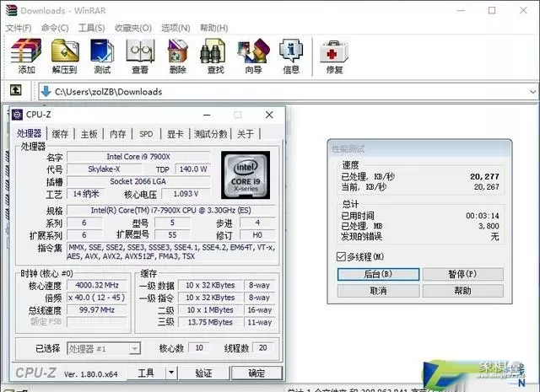Screen dimensions: 540x392
Task: Click the Socket 2066 LGA value
Action: pyautogui.click(x=138, y=181)
